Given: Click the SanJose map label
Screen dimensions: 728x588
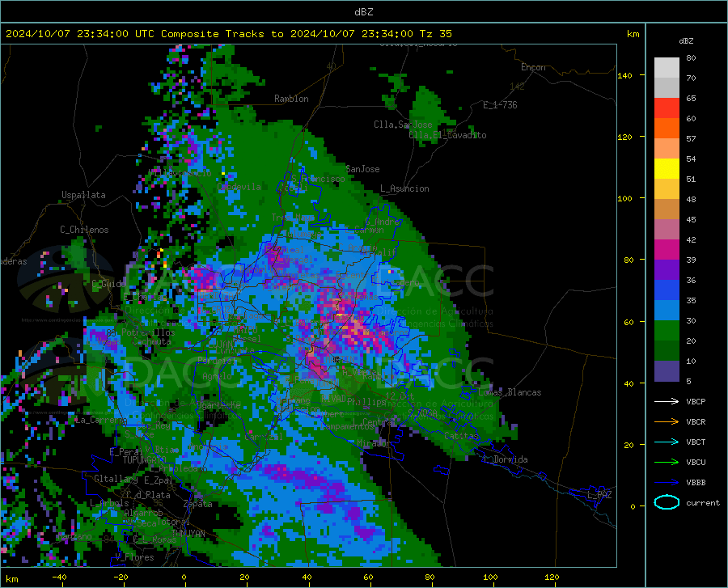Looking at the screenshot, I should (362, 169).
